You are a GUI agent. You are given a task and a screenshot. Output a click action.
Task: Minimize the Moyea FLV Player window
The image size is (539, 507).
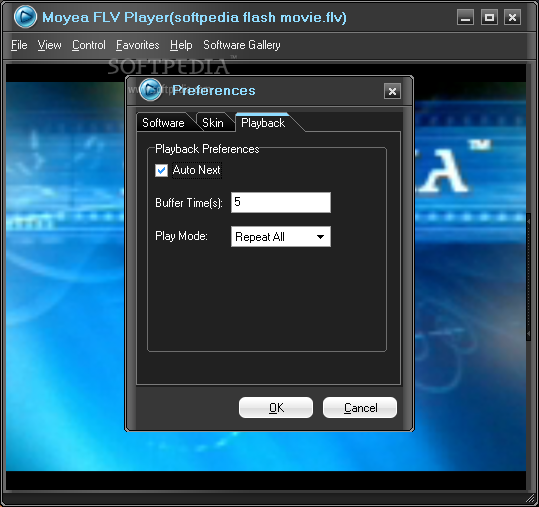click(465, 17)
